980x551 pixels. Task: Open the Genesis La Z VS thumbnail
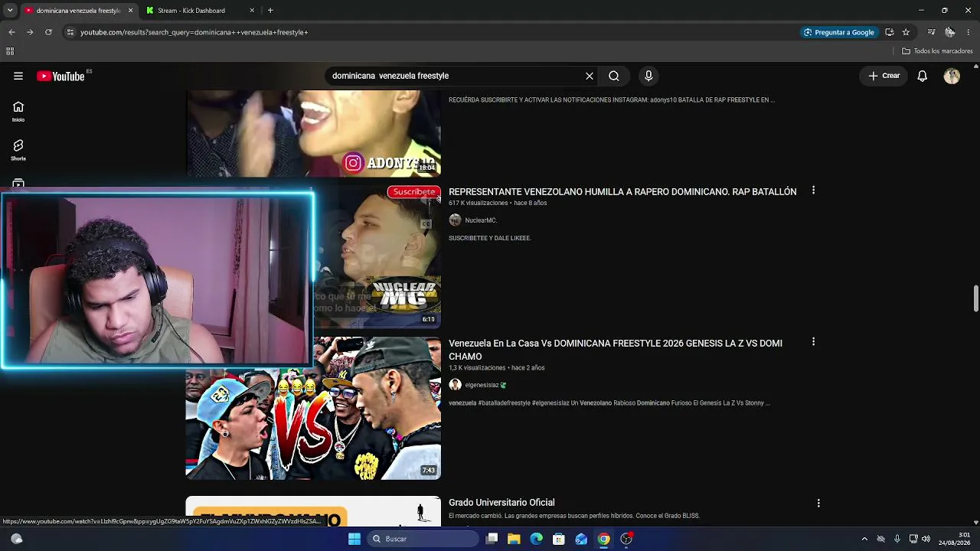(313, 409)
